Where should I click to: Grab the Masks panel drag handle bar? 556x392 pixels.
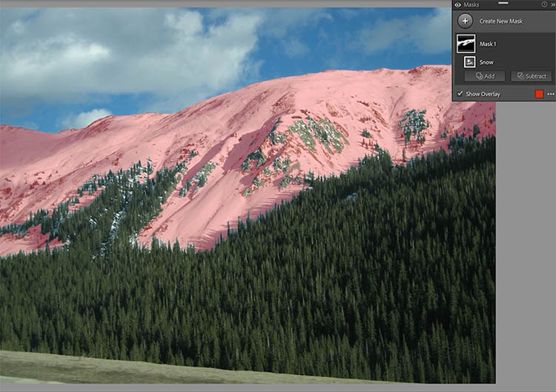503,3
